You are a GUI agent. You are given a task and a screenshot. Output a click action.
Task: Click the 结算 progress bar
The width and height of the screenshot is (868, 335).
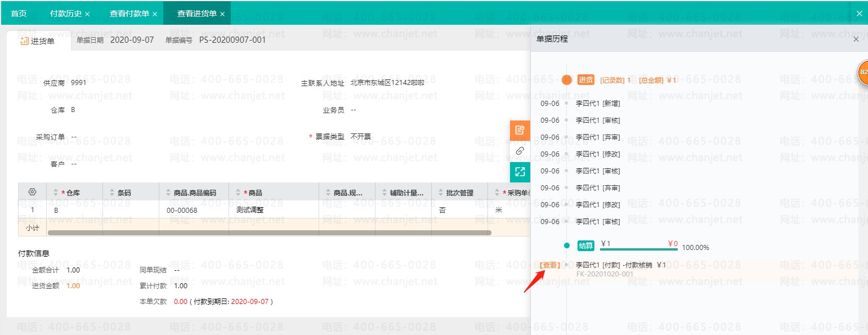(639, 249)
